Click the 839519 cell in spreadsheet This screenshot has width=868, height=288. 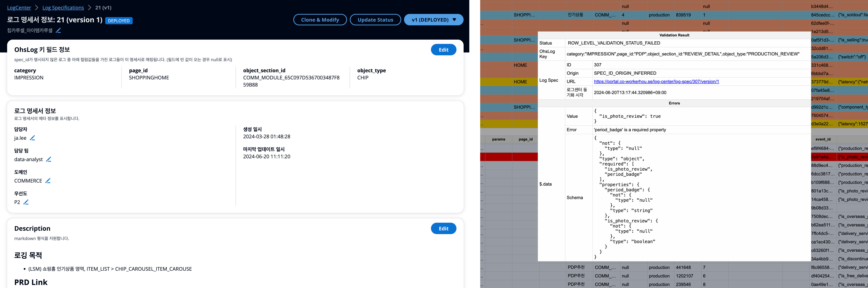[687, 15]
